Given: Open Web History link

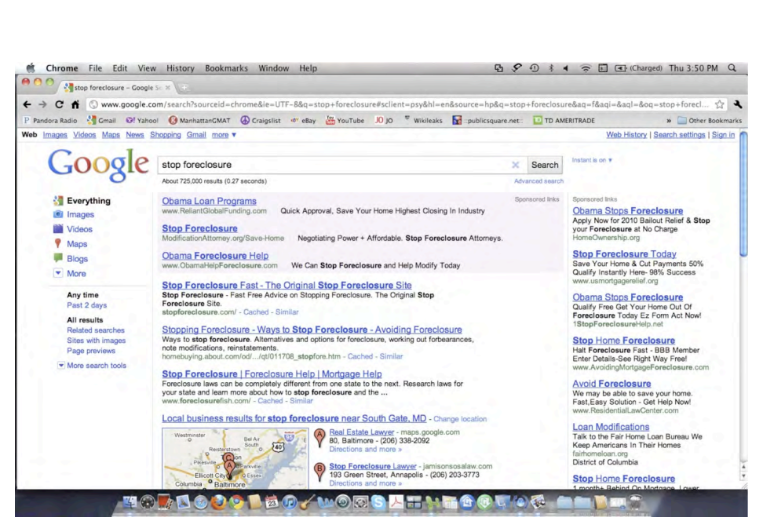Looking at the screenshot, I should (x=626, y=135).
